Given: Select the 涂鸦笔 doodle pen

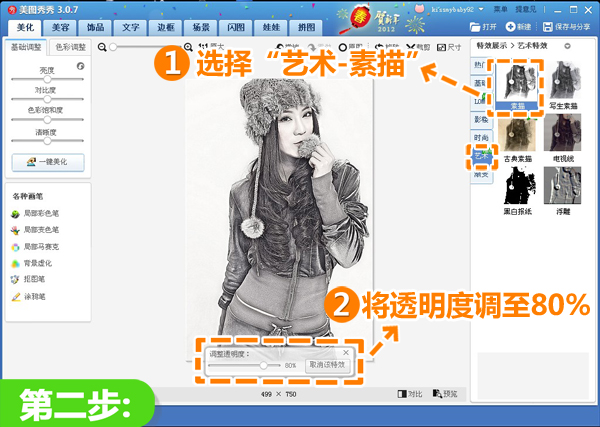Looking at the screenshot, I should click(29, 297).
